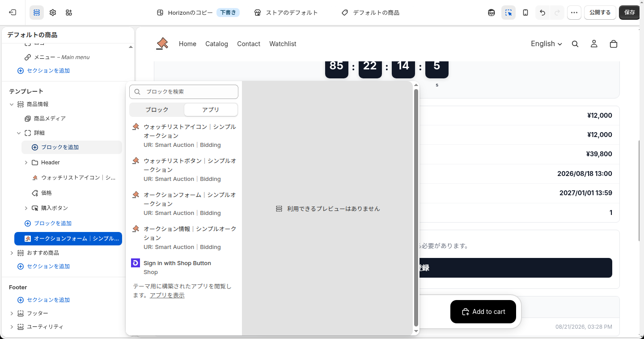Choose Sign in with Shop Button block

pyautogui.click(x=184, y=267)
